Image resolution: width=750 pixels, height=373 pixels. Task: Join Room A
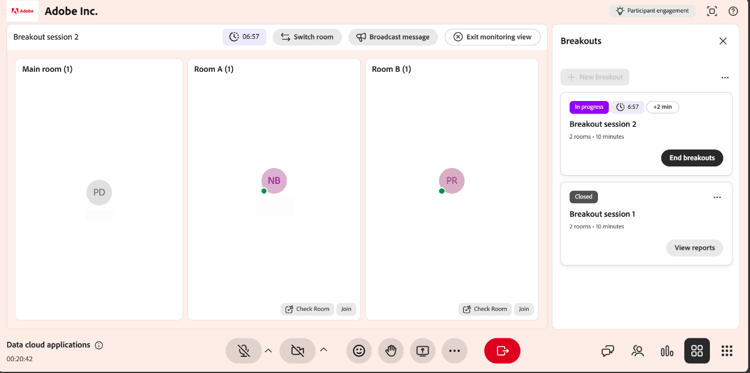(x=346, y=309)
